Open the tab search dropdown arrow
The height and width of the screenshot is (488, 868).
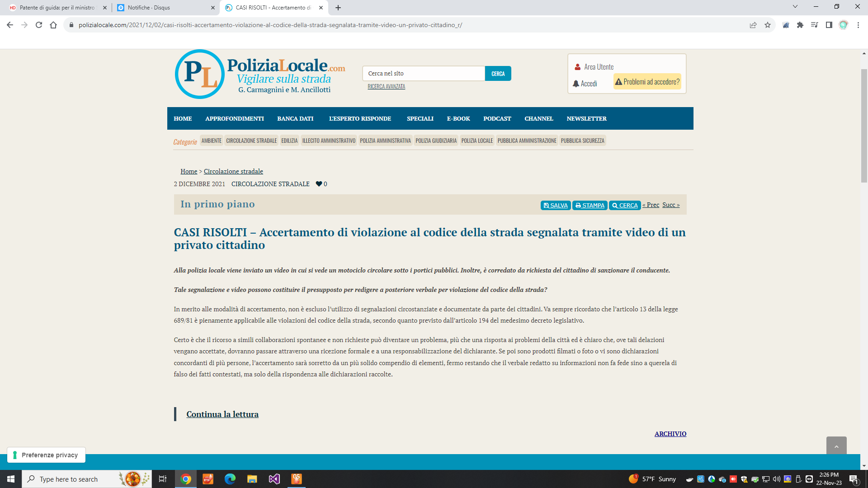click(x=795, y=7)
